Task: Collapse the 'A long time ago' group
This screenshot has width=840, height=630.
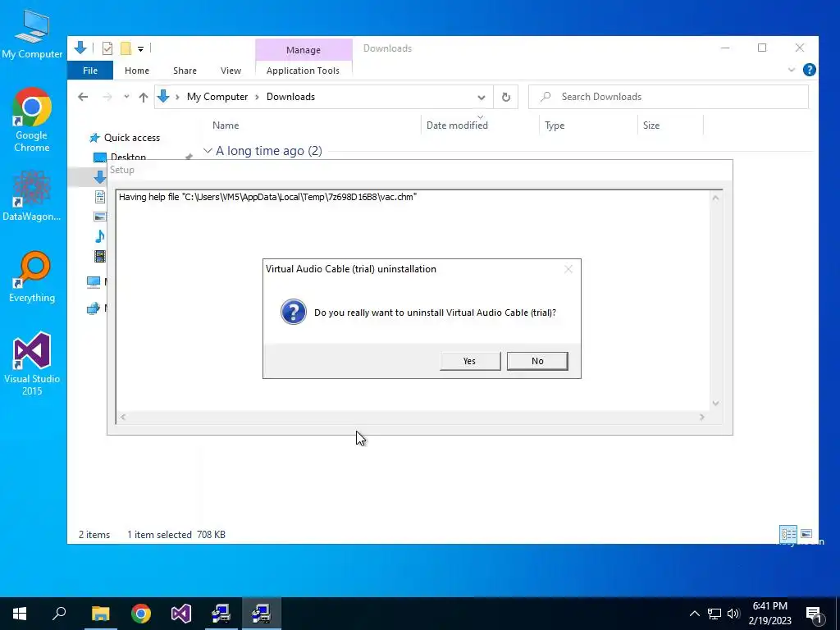Action: coord(208,151)
